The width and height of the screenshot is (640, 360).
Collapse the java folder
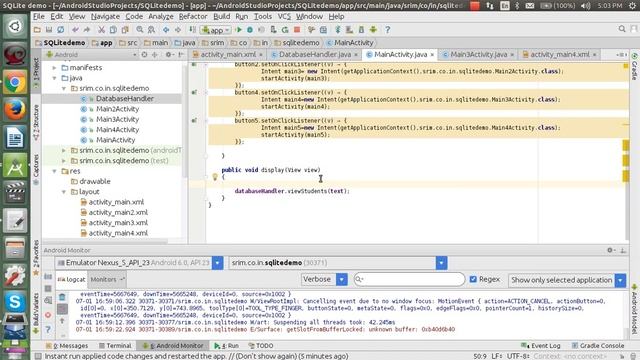tap(54, 78)
